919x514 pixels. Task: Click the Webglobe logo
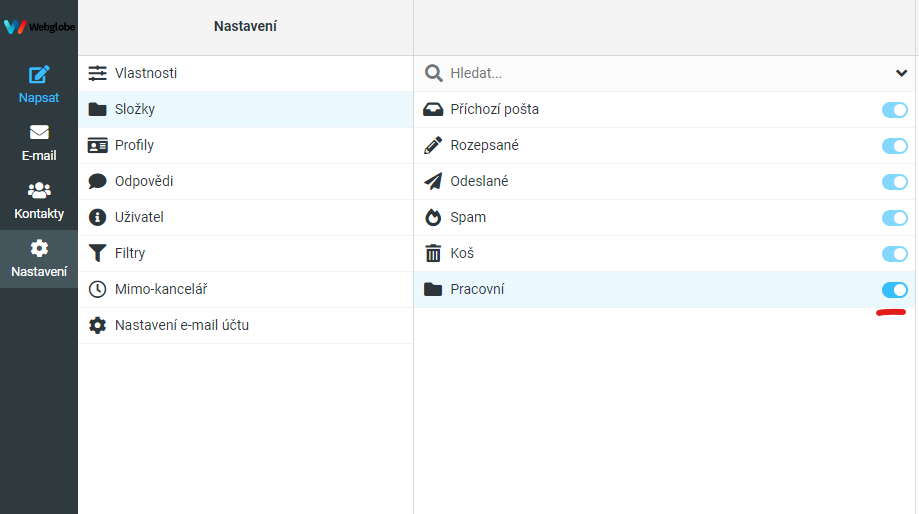39,27
